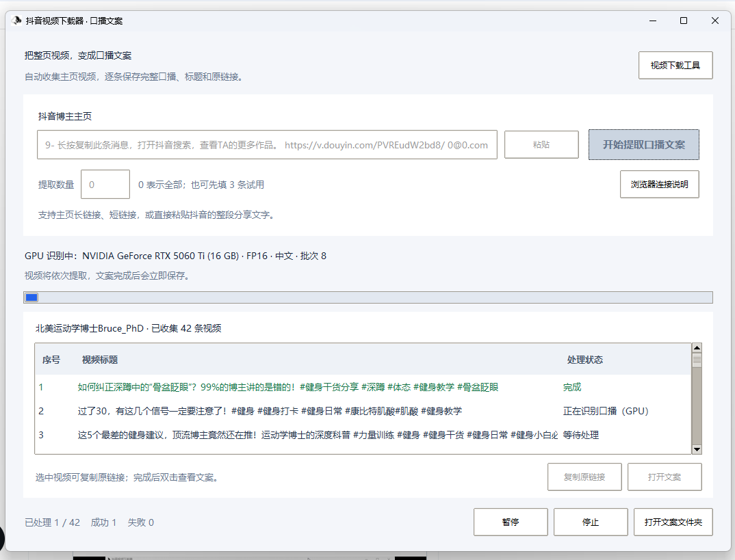The height and width of the screenshot is (560, 735).
Task: Click the 把整页视频，变成口播文案 heading
Action: click(x=78, y=55)
